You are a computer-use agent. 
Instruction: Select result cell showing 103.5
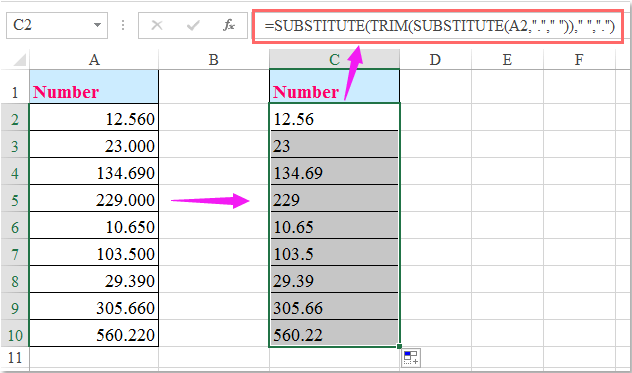(334, 252)
